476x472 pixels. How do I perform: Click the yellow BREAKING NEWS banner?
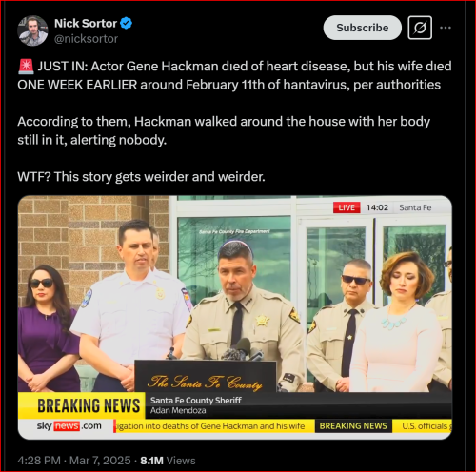point(82,405)
